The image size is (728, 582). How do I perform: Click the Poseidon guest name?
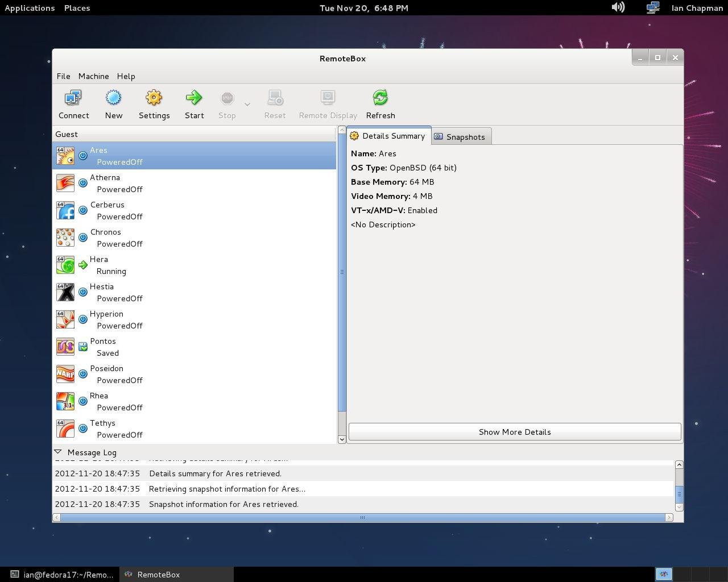[106, 368]
